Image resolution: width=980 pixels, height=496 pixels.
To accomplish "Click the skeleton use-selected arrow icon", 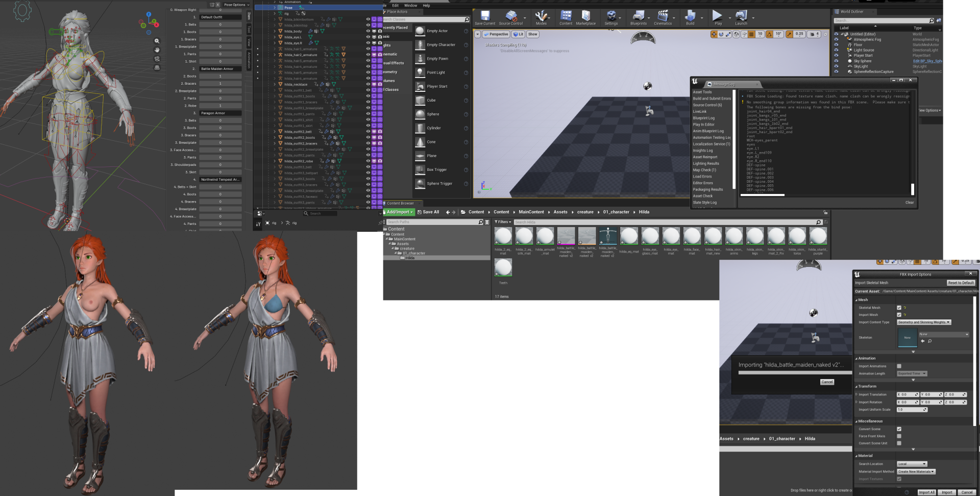I will pyautogui.click(x=922, y=341).
